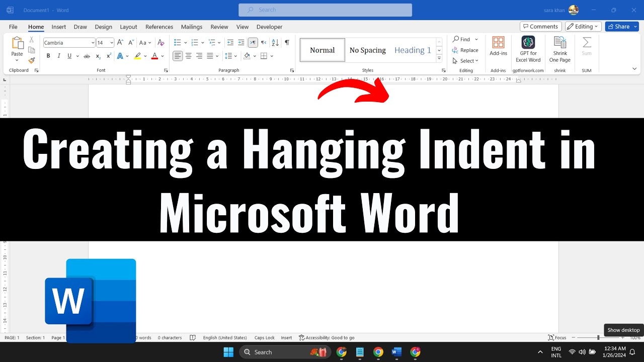The height and width of the screenshot is (362, 644).
Task: Switch to the Layout tab
Action: [x=128, y=27]
